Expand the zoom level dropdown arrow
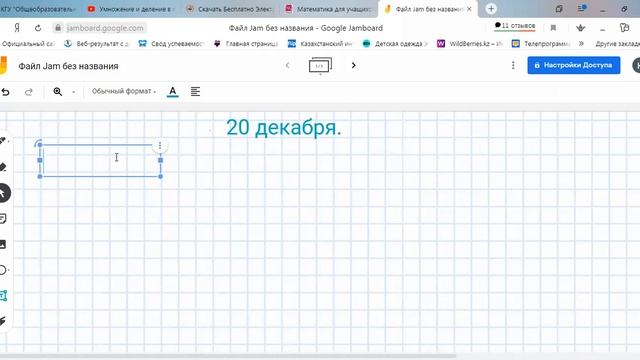 coord(73,92)
